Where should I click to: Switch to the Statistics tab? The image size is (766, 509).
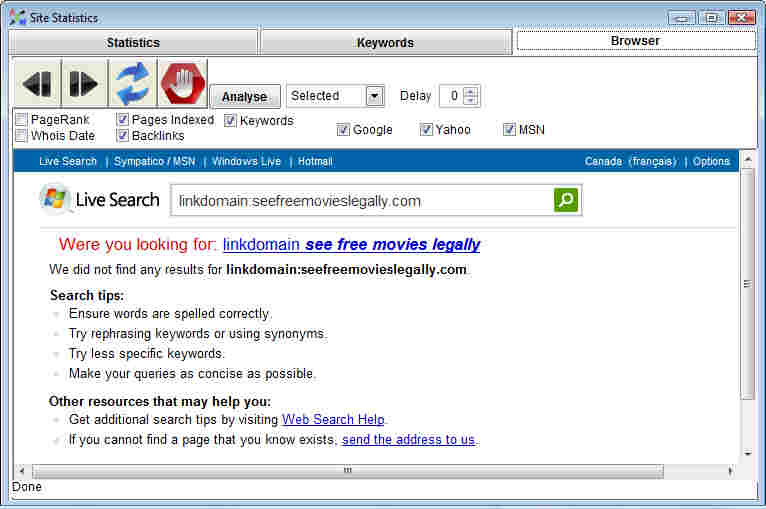coord(133,42)
